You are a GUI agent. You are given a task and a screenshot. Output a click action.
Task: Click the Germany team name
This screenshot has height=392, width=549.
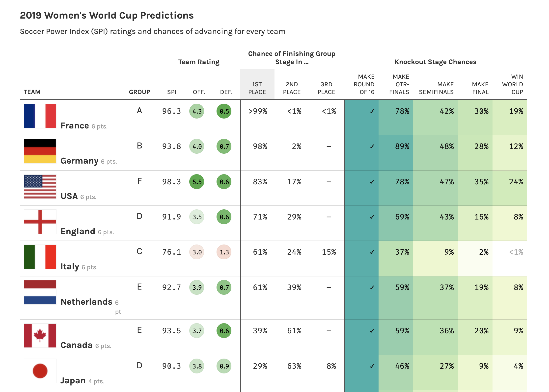[79, 161]
